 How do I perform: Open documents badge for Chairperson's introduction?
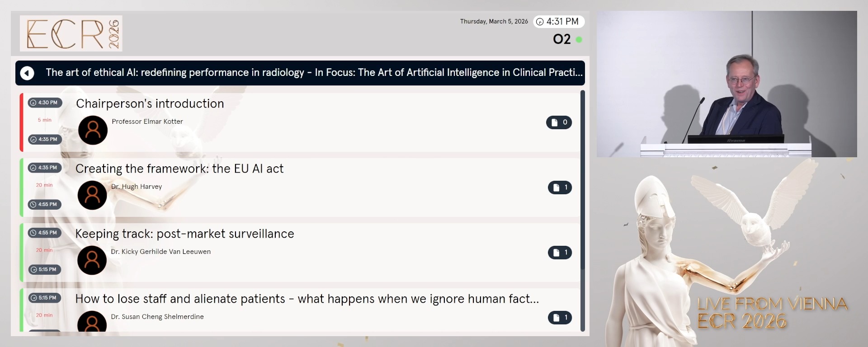click(559, 122)
